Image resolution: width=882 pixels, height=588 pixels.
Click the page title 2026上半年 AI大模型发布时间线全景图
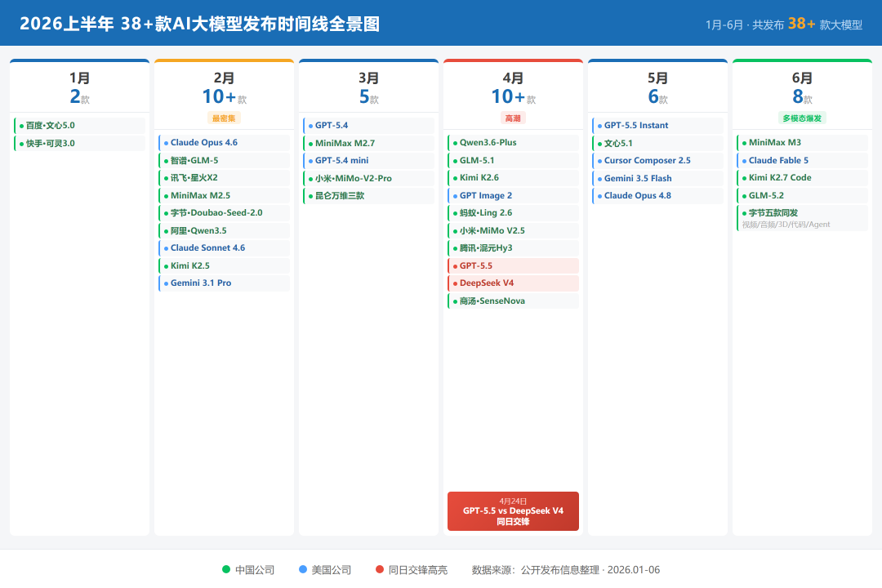click(200, 24)
